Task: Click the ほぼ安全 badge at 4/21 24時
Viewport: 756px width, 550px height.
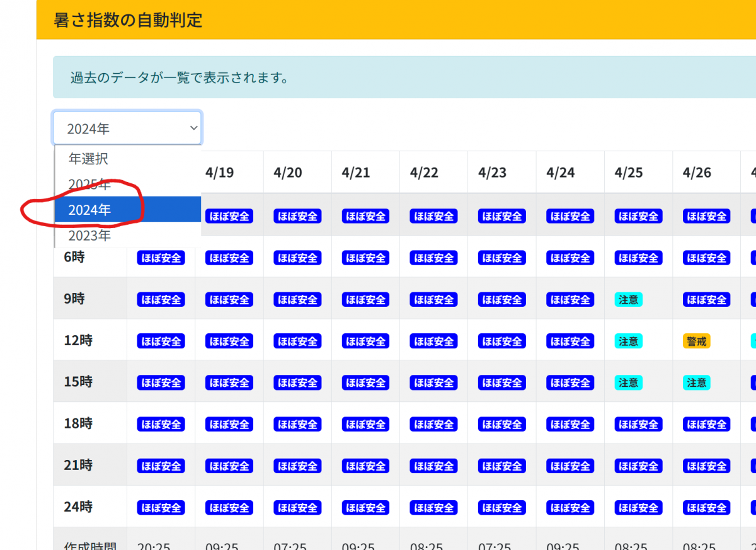Action: (365, 507)
